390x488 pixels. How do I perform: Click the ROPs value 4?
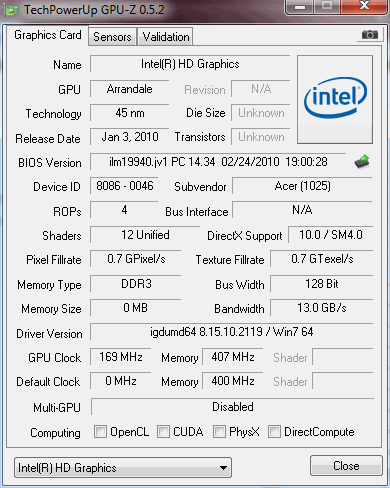click(124, 210)
